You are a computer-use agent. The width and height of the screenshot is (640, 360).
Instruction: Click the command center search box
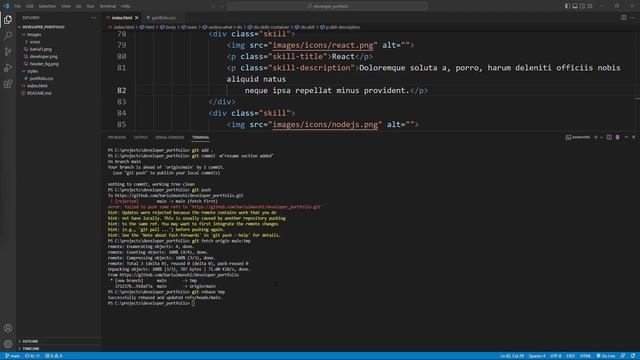tap(327, 6)
